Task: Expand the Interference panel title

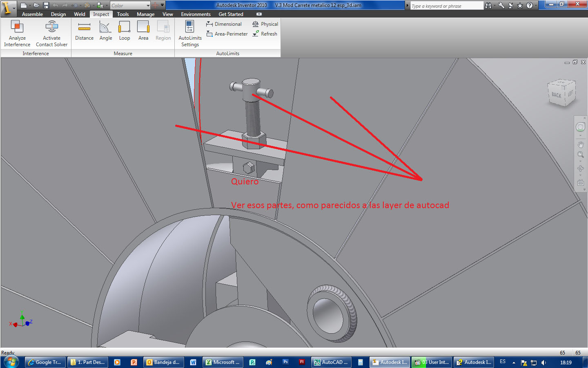Action: [36, 54]
